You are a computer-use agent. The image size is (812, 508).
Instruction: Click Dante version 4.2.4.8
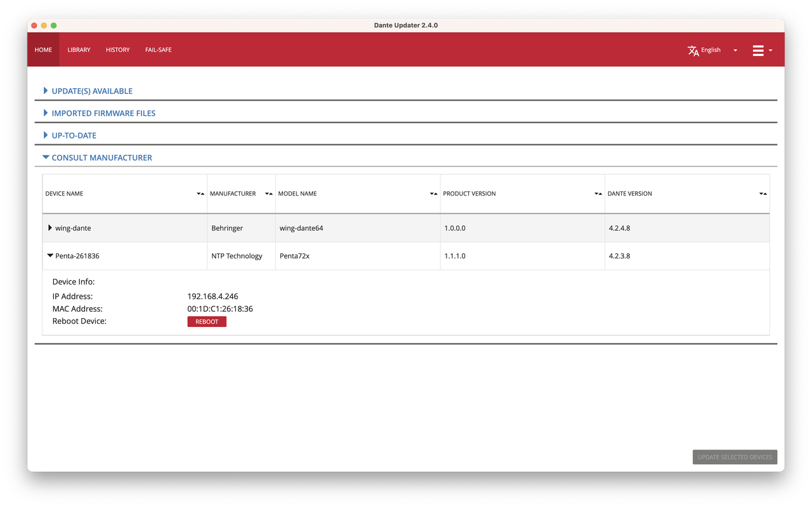tap(619, 228)
